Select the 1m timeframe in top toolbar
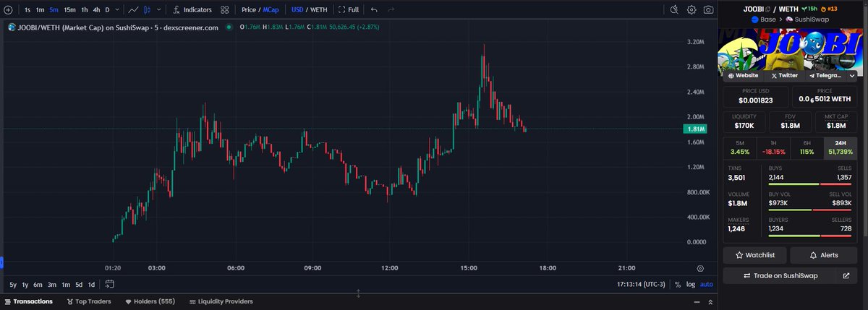Screen dimensions: 868x310 coord(41,10)
